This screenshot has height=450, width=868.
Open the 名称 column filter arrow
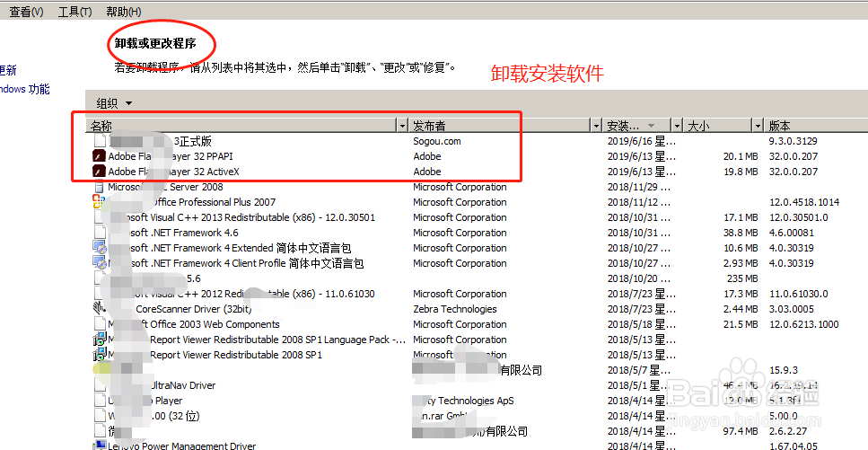(403, 126)
